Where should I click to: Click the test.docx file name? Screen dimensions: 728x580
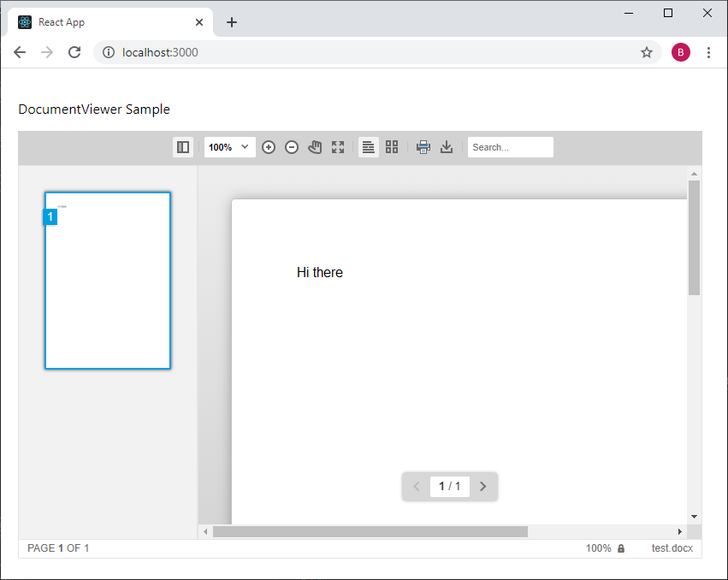tap(672, 548)
